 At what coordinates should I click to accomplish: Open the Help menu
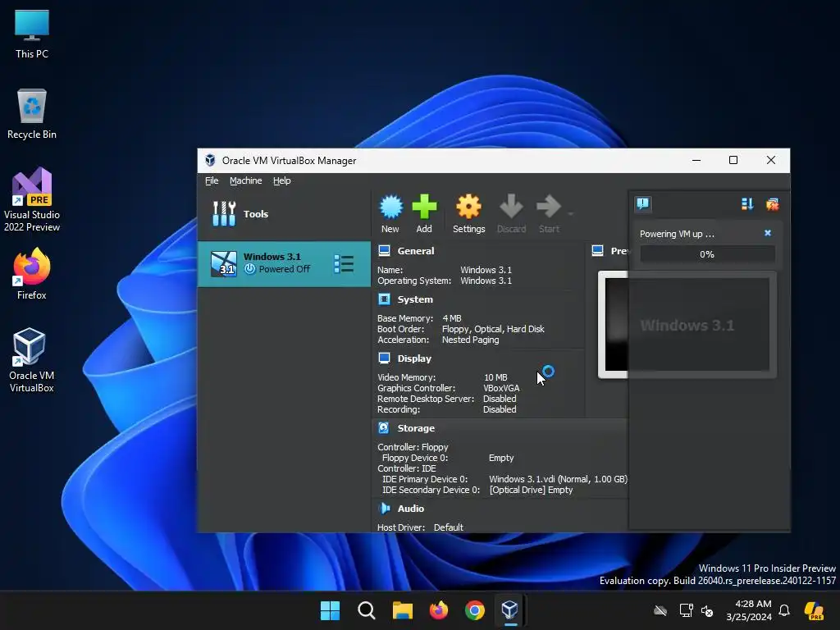(x=282, y=181)
